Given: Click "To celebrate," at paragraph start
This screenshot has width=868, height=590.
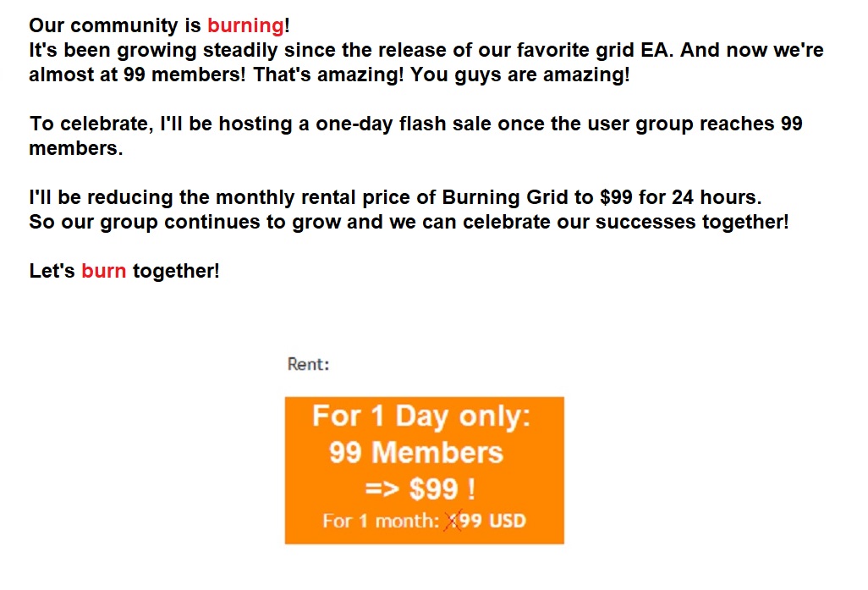Looking at the screenshot, I should pos(91,124).
